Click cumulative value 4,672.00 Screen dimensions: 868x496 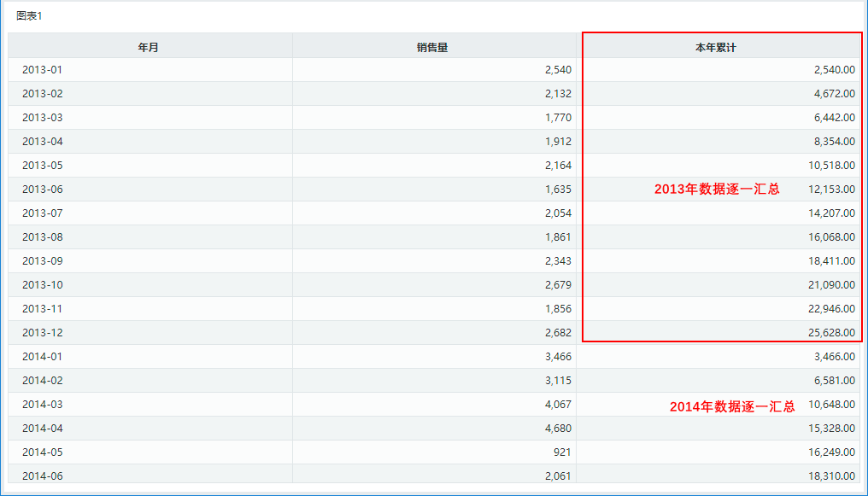(834, 93)
